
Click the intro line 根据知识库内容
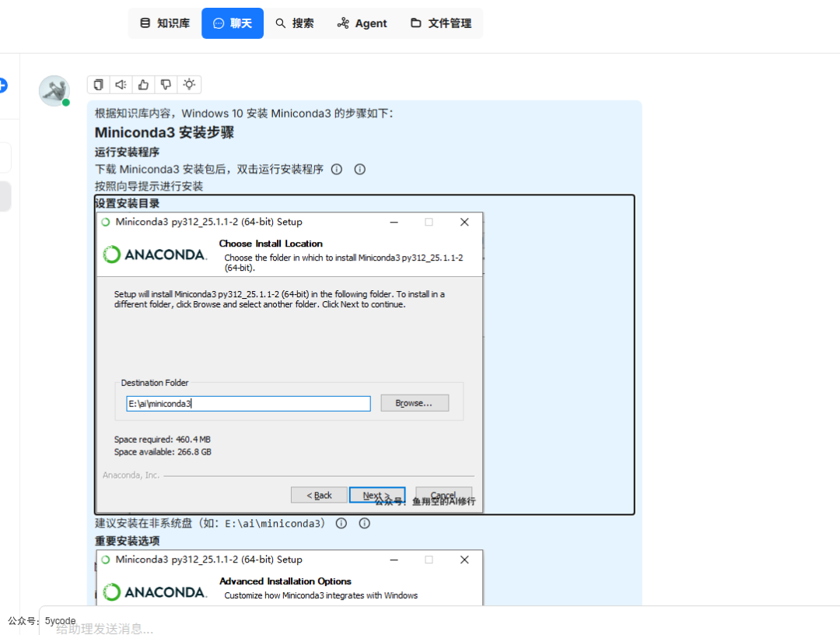coord(243,114)
